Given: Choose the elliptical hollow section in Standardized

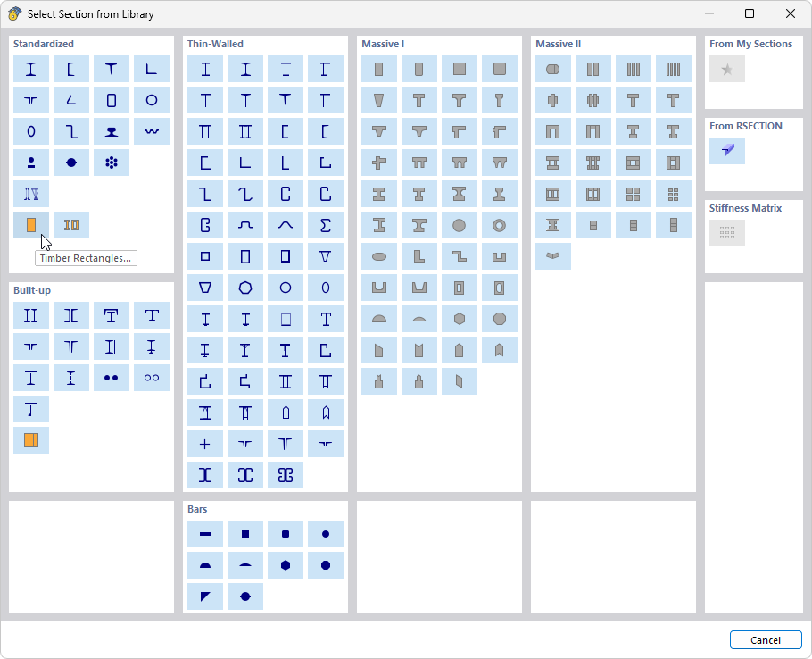Looking at the screenshot, I should pyautogui.click(x=31, y=131).
